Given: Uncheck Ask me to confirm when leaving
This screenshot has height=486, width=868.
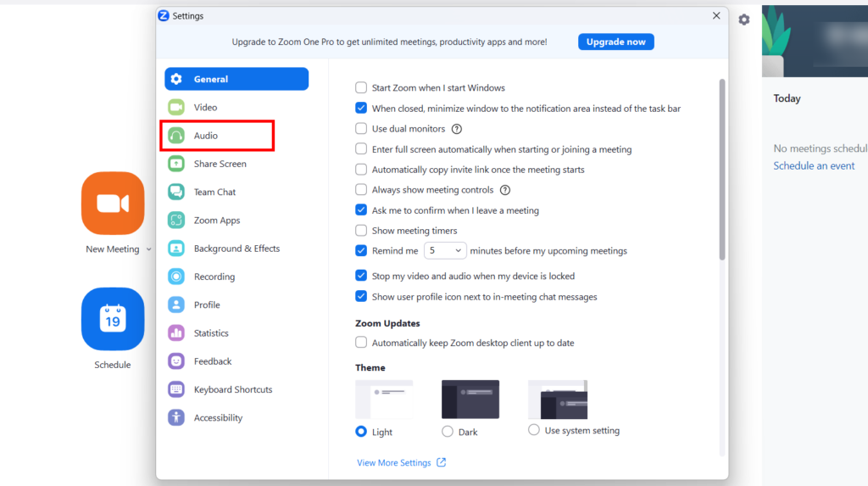Looking at the screenshot, I should click(x=361, y=210).
